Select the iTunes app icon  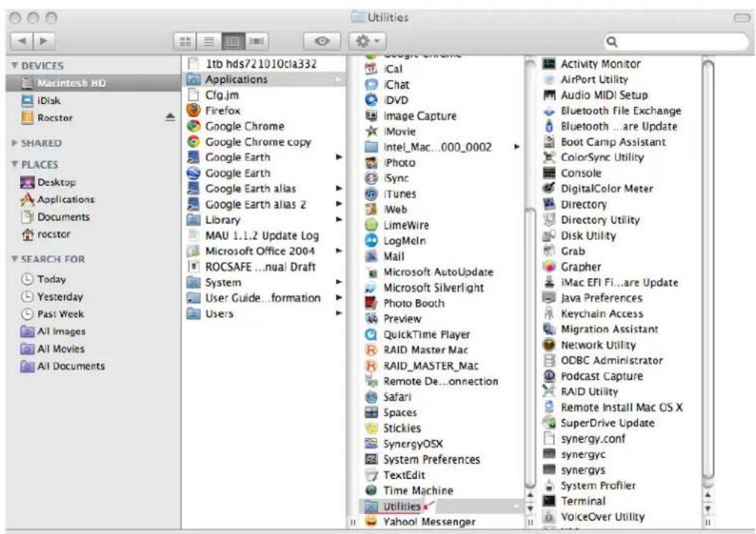pyautogui.click(x=371, y=193)
